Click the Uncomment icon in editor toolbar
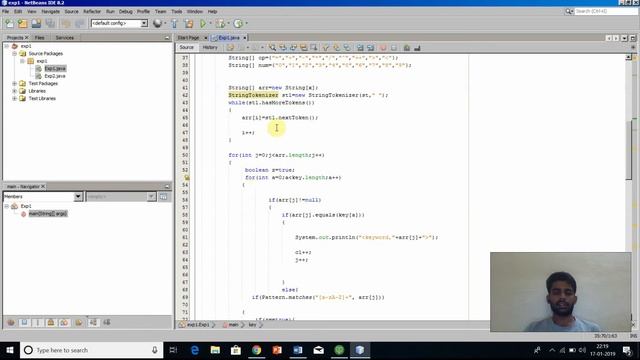The width and height of the screenshot is (640, 360). 417,48
